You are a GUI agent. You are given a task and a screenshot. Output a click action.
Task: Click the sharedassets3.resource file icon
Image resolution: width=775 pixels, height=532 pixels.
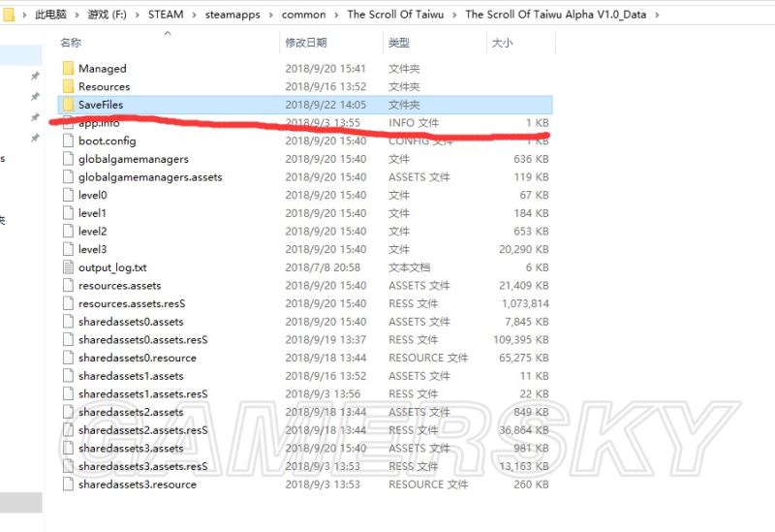[x=68, y=485]
